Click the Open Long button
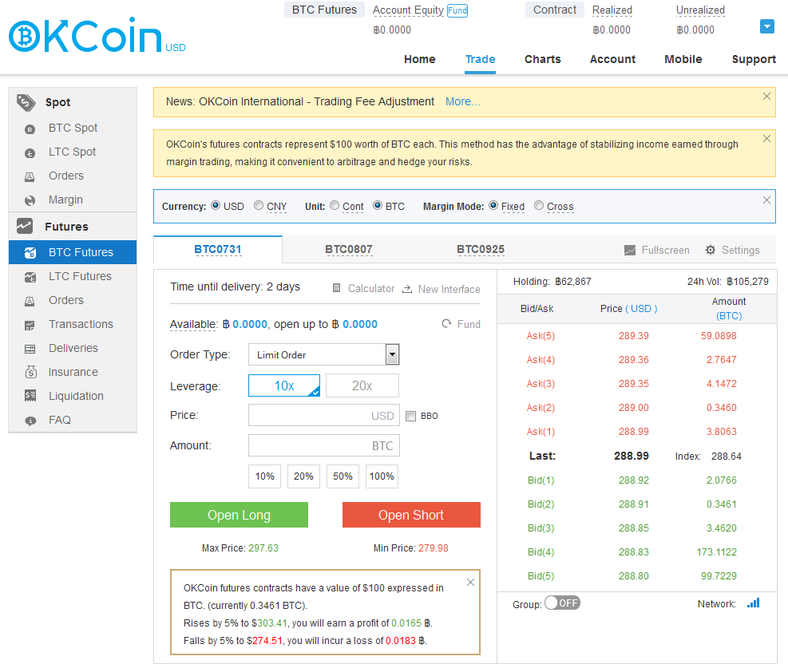The width and height of the screenshot is (788, 672). click(239, 515)
